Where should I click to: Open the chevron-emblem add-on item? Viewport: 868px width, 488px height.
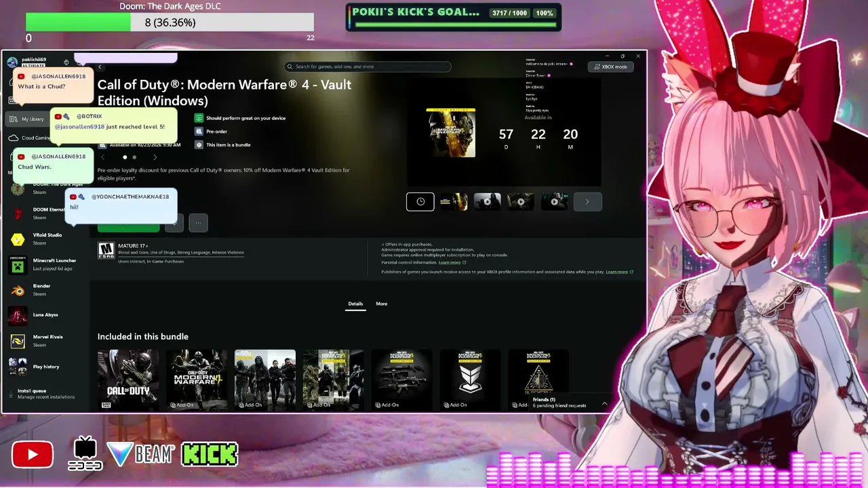coord(470,380)
